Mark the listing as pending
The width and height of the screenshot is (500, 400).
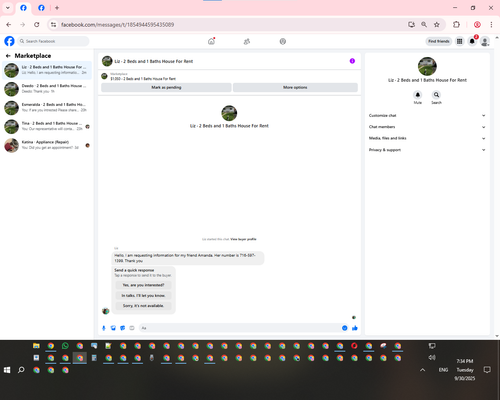166,87
